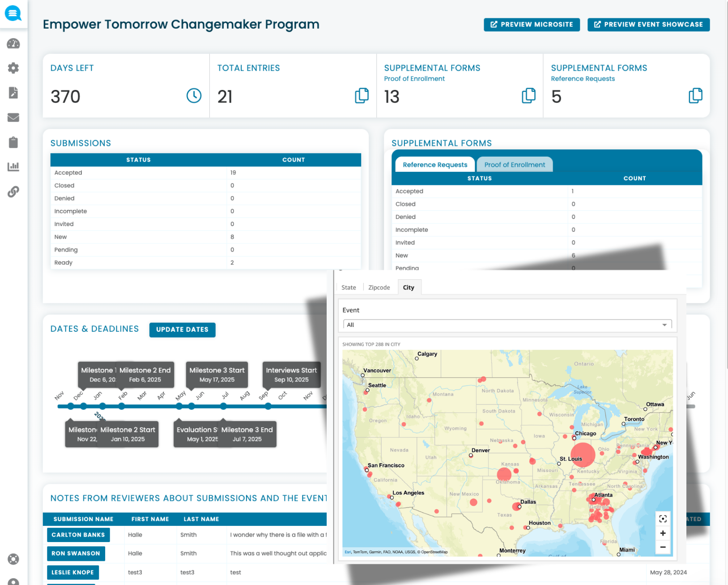Open the CARLTON BANKS submission link
Viewport: 728px width, 585px height.
[x=78, y=534]
